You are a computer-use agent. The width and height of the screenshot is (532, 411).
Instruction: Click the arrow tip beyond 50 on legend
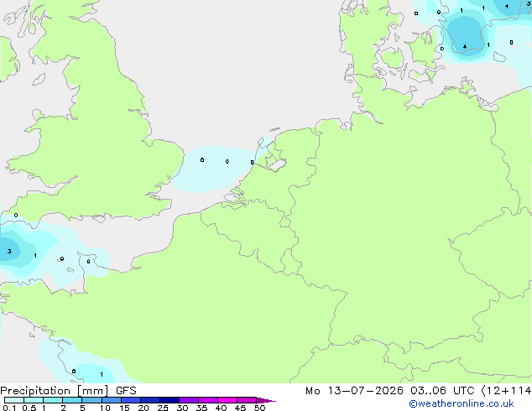[266, 400]
